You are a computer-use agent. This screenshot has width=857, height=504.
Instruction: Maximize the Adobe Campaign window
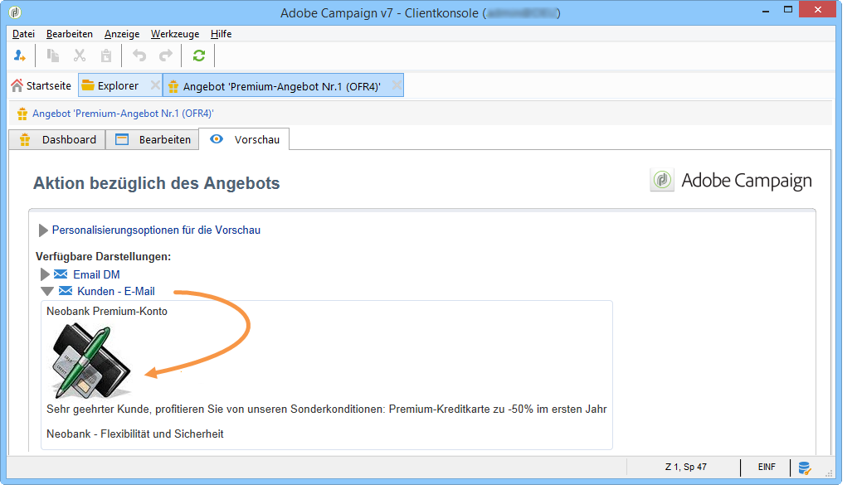pyautogui.click(x=787, y=10)
